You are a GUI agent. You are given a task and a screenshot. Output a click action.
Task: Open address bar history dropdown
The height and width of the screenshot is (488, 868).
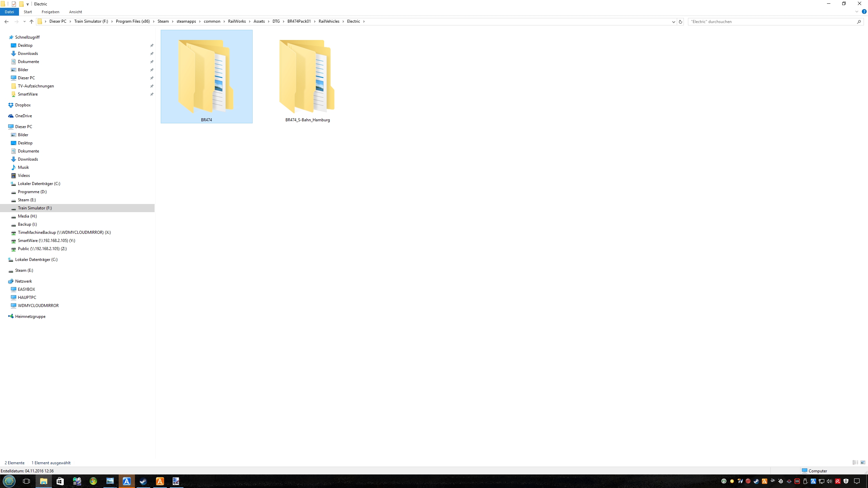click(x=673, y=21)
